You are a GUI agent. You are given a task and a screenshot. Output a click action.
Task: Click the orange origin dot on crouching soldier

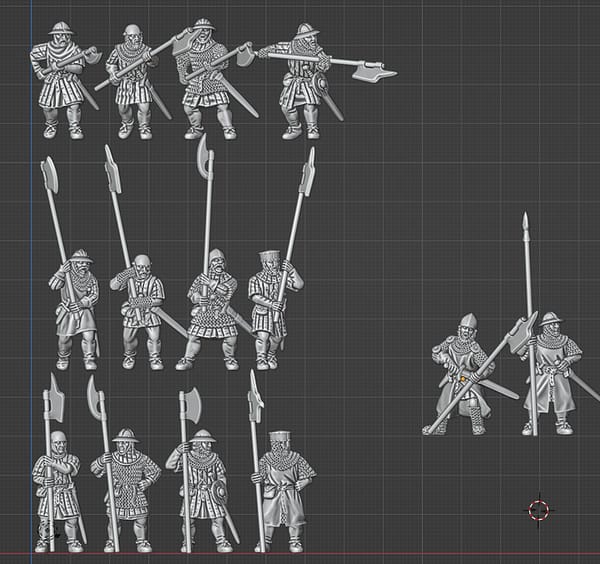(x=462, y=380)
